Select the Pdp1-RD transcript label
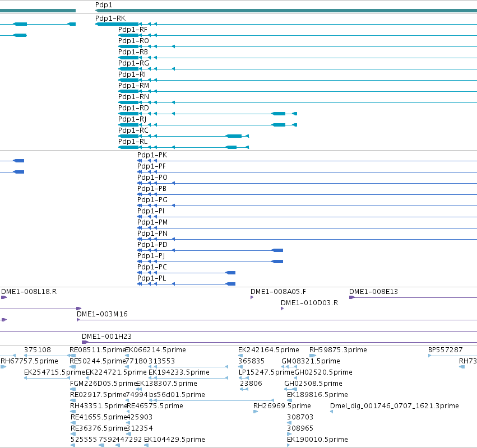The width and height of the screenshot is (477, 448). click(133, 108)
